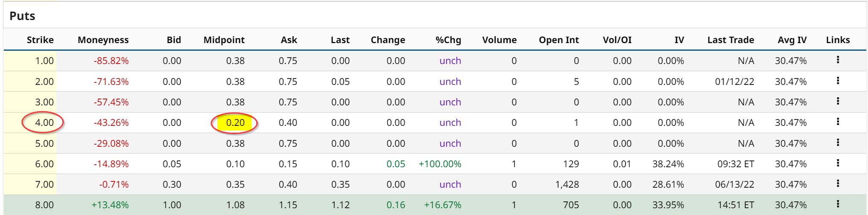Open links menu for strike 4.00 row

tap(838, 122)
